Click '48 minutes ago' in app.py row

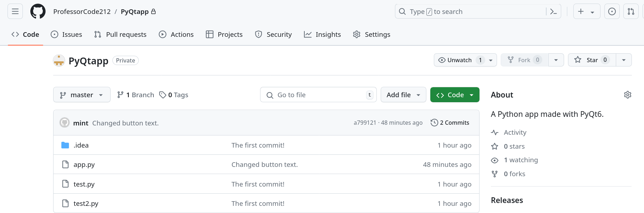point(447,164)
